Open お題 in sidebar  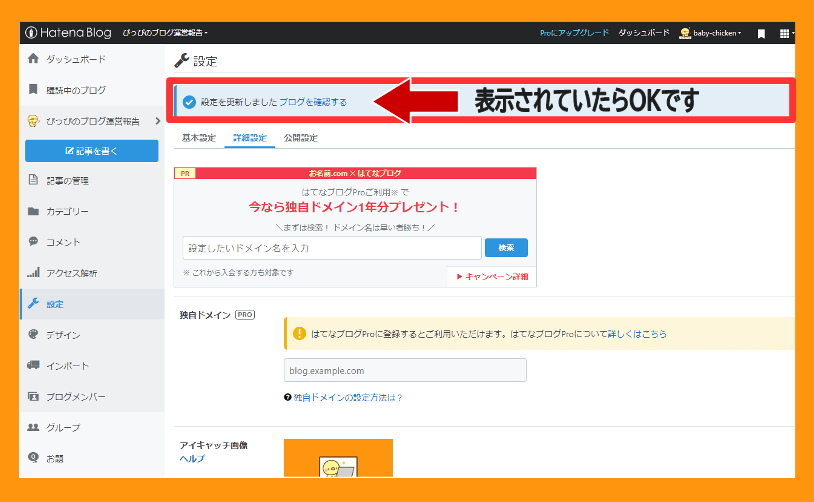(55, 459)
